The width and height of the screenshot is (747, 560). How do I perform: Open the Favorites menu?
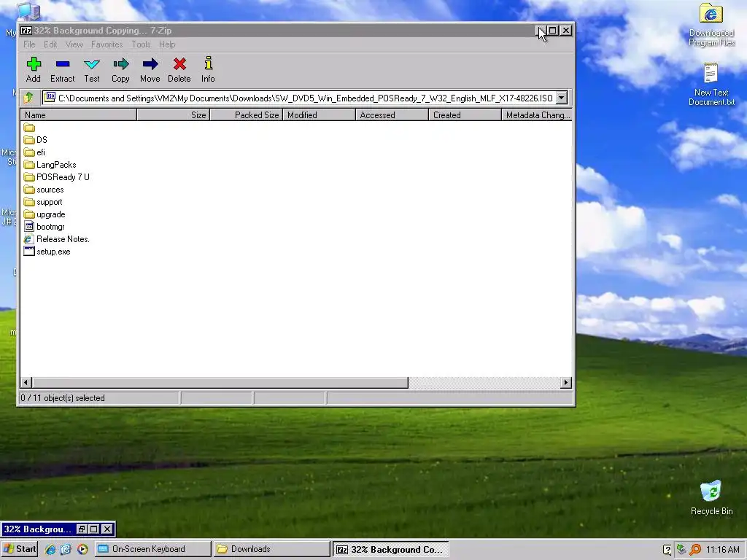point(107,44)
